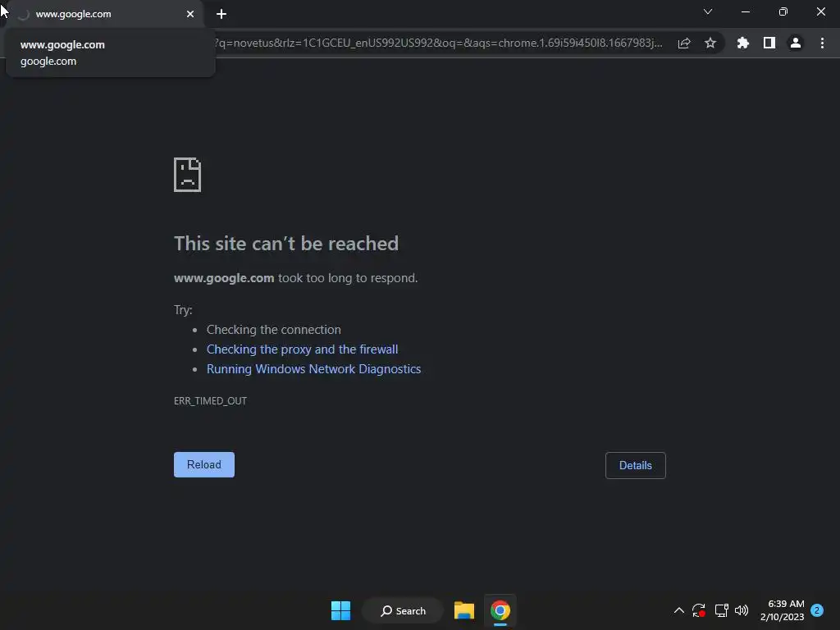This screenshot has height=630, width=840.
Task: Click 'www.google.com took too long' message
Action: click(x=295, y=278)
